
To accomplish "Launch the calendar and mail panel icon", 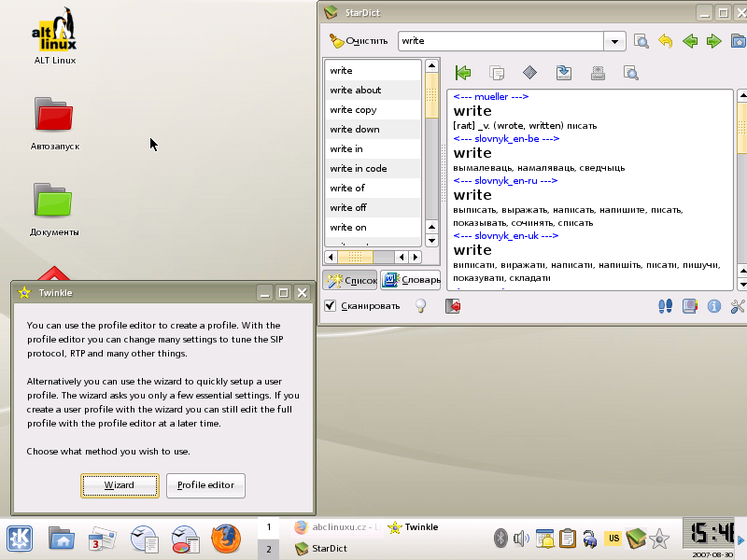I will point(102,539).
